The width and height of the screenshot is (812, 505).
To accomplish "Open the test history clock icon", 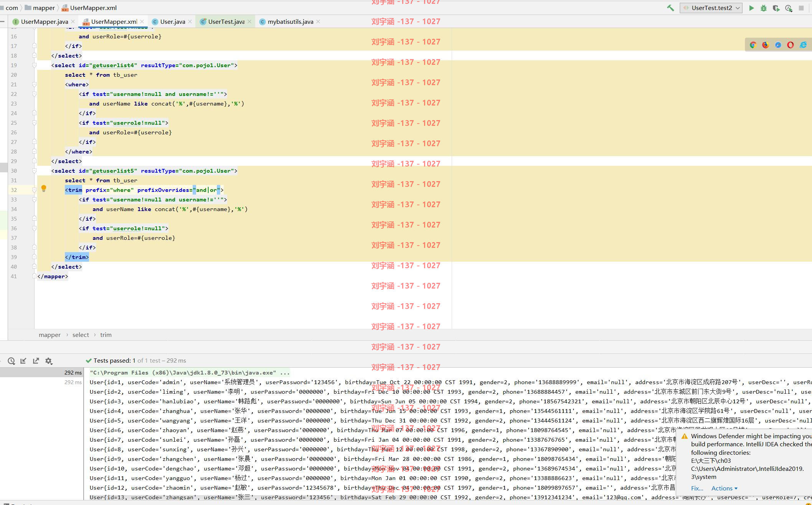I will coord(11,361).
